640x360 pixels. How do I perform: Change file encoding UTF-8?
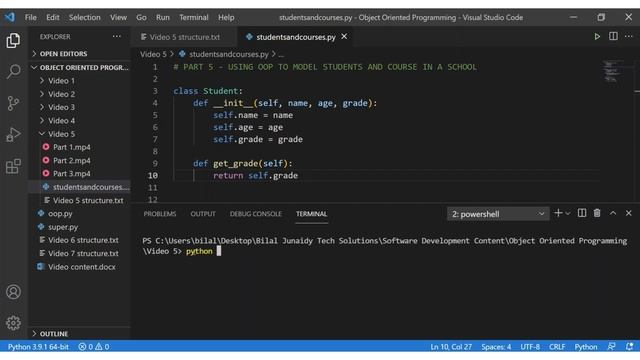[530, 347]
